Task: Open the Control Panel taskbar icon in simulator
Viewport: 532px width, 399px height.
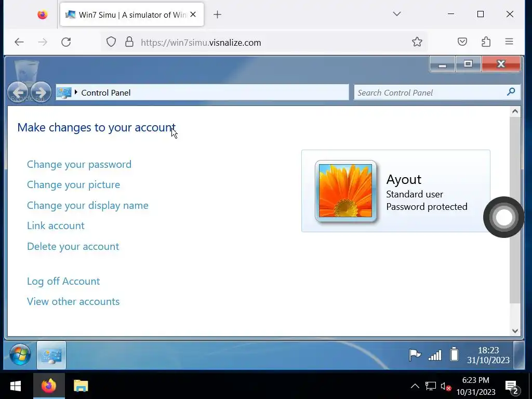Action: [x=51, y=355]
